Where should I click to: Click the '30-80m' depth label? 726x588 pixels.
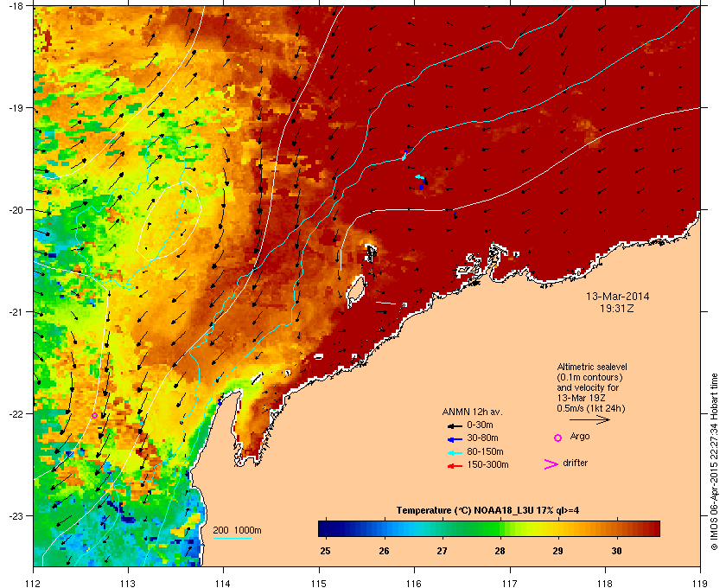coord(482,438)
